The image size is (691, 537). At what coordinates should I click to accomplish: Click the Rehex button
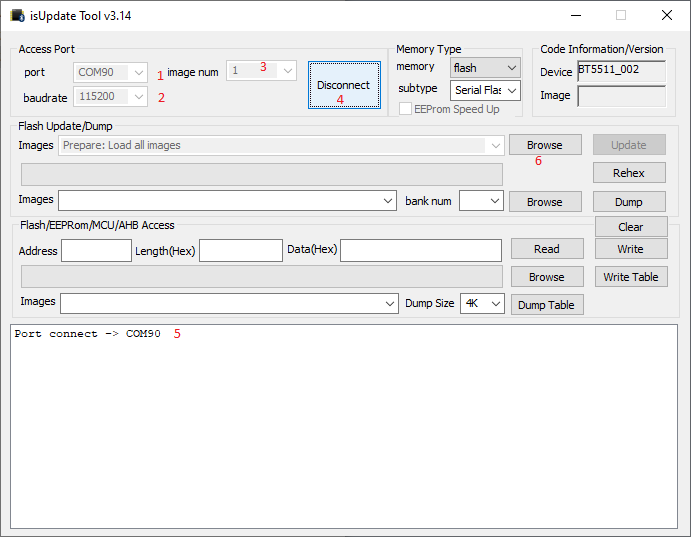(x=629, y=173)
